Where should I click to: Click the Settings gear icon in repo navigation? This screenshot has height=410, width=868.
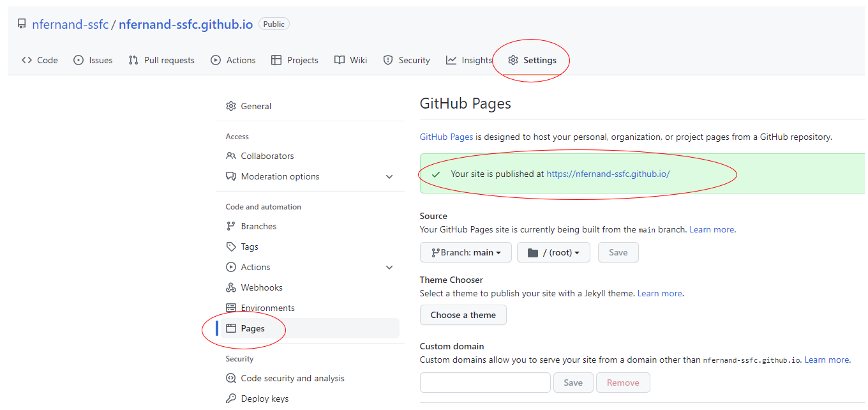click(513, 60)
